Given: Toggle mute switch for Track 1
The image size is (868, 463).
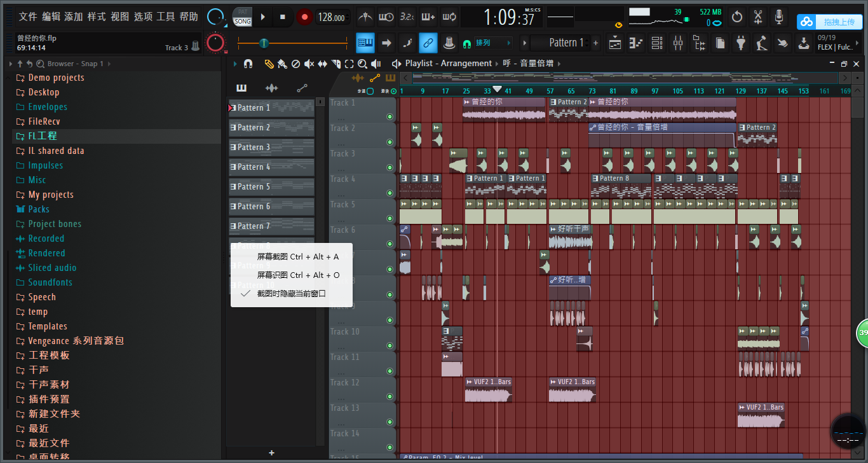Looking at the screenshot, I should (390, 117).
